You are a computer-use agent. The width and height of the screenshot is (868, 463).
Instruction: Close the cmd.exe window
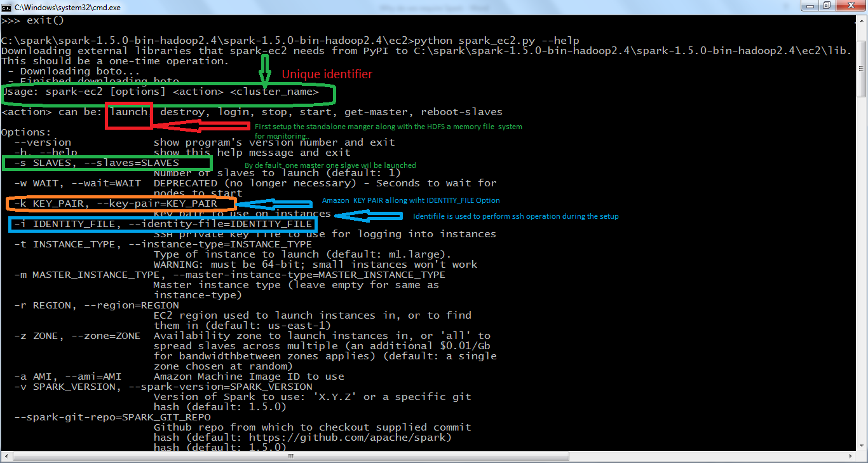pos(850,6)
